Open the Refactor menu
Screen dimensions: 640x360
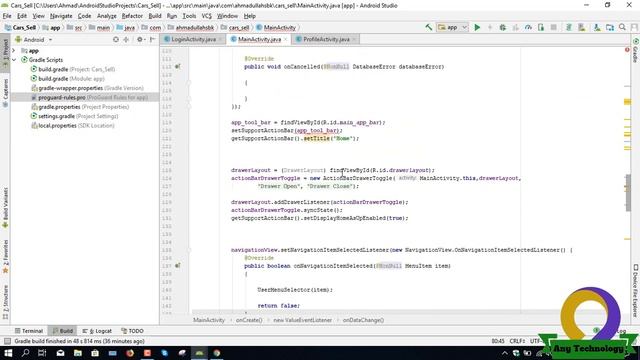pyautogui.click(x=132, y=16)
